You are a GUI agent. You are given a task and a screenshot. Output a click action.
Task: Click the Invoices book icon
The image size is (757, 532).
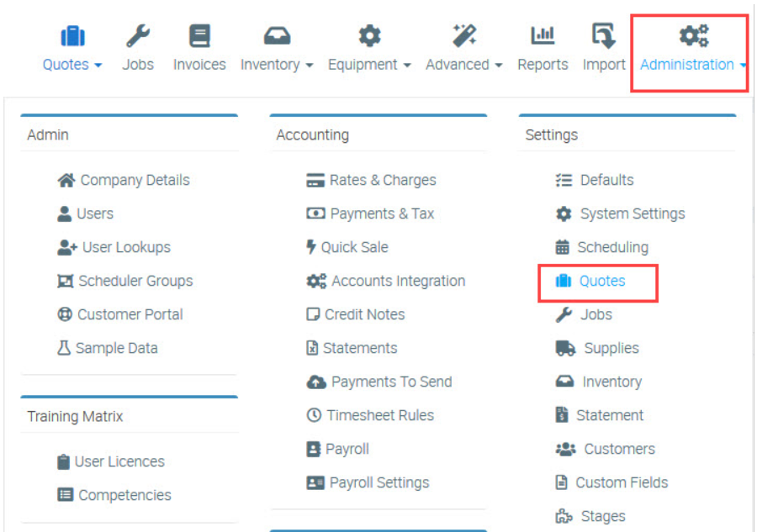pos(199,36)
